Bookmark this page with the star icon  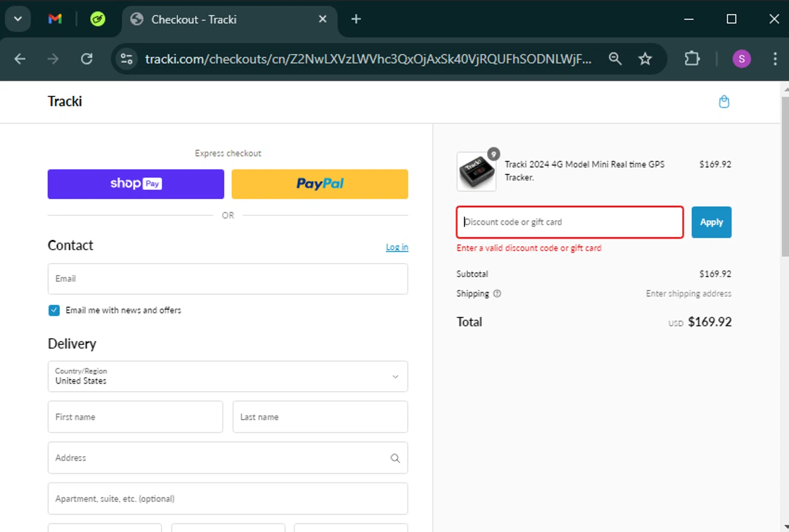coord(645,59)
